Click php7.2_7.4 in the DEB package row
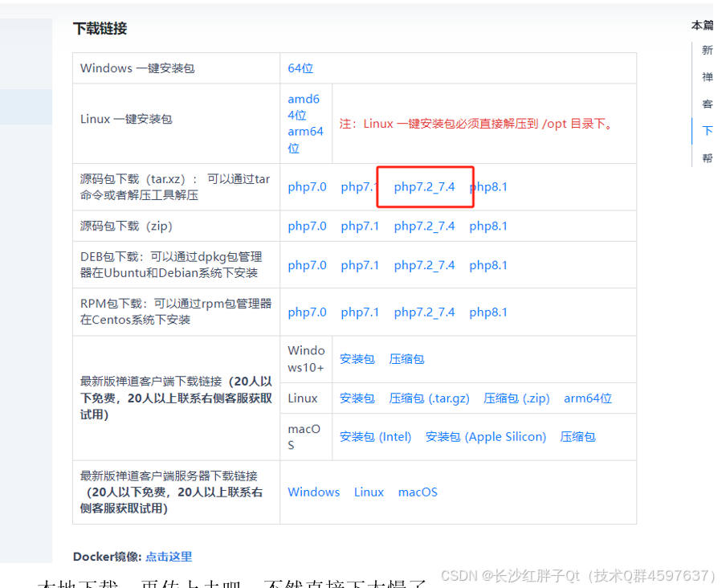Viewport: 726px width, 588px height. [424, 266]
